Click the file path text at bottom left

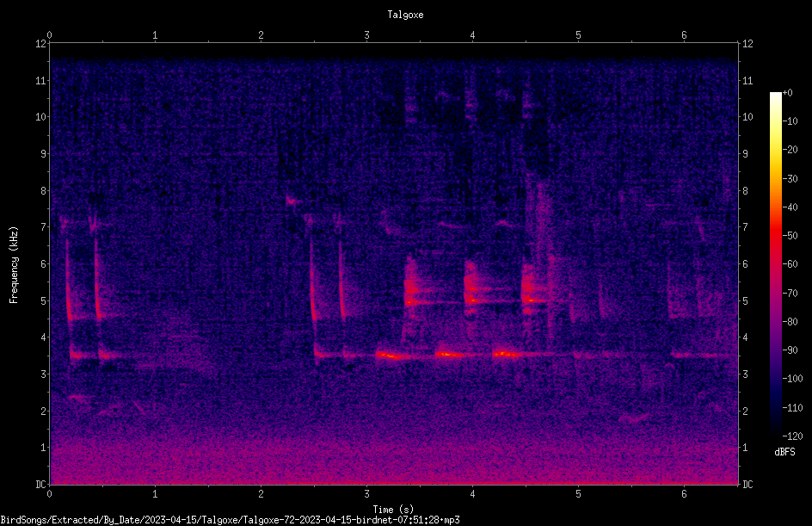(230, 520)
